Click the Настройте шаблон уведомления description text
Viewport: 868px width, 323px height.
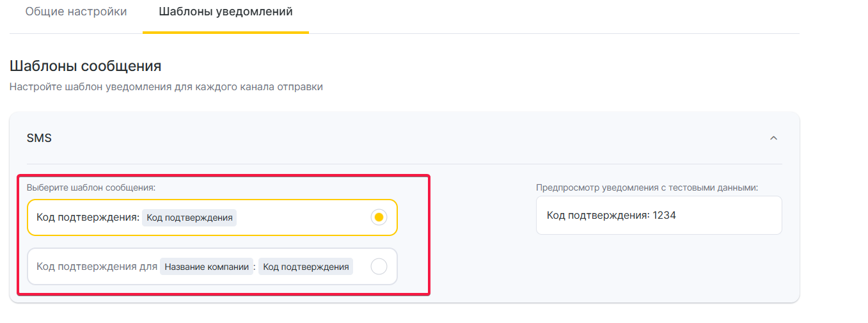166,86
